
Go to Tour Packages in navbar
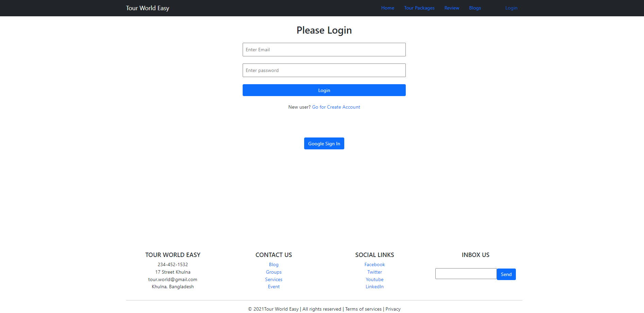click(x=419, y=8)
